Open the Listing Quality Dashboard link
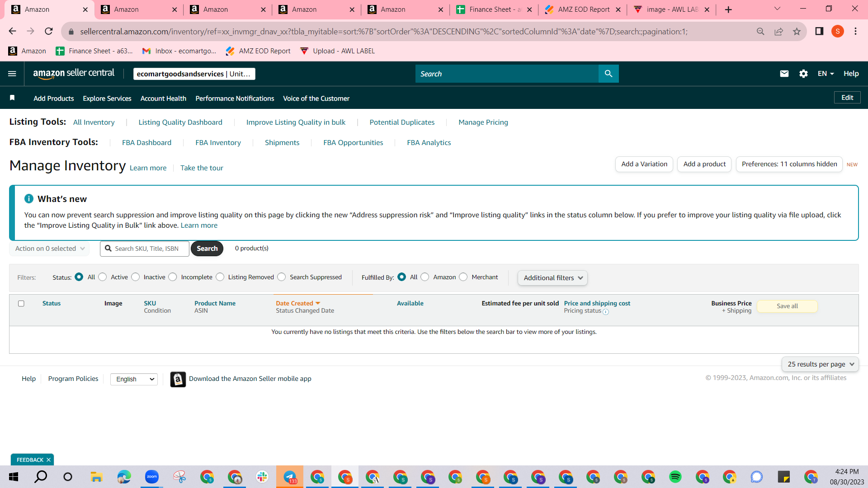868x488 pixels. 180,122
